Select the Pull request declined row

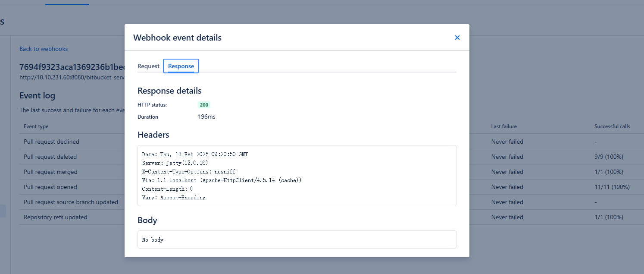328,142
